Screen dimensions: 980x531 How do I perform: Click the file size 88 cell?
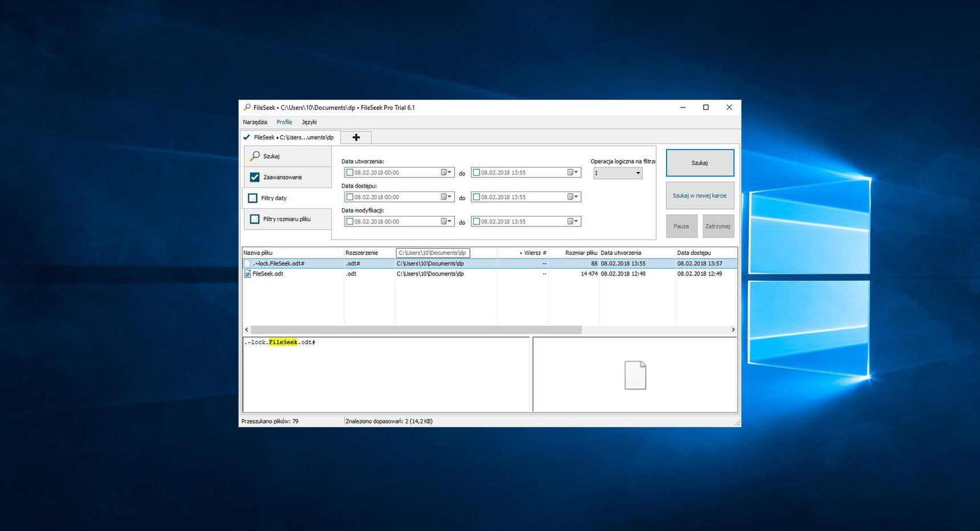tap(594, 264)
